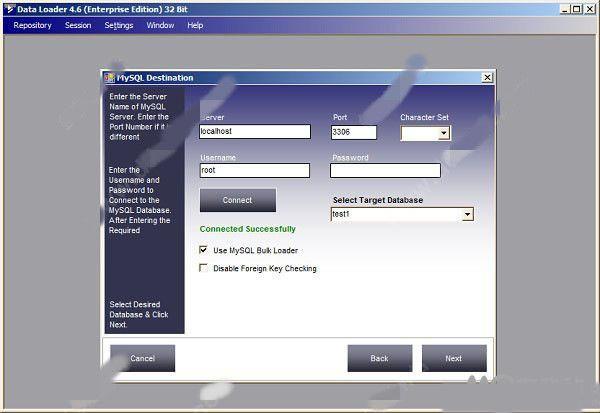Click the Server name input field
The image size is (600, 413).
click(255, 132)
